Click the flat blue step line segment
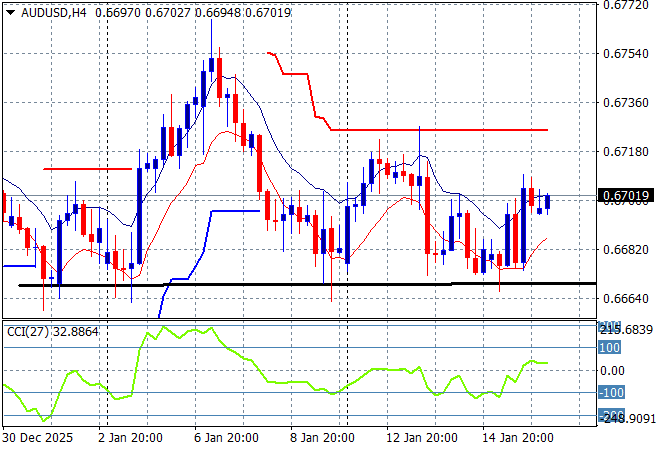Image resolution: width=660 pixels, height=450 pixels. 235,211
